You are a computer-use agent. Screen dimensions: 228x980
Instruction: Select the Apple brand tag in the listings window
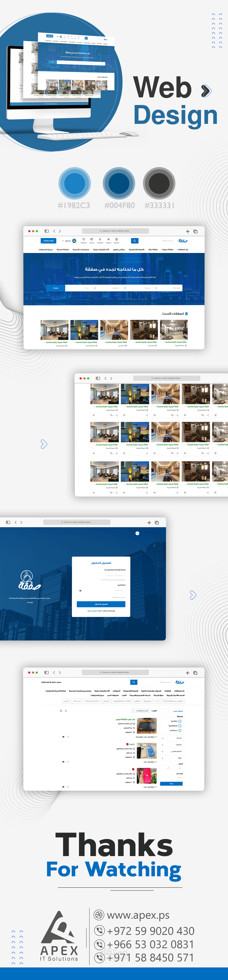click(157, 701)
